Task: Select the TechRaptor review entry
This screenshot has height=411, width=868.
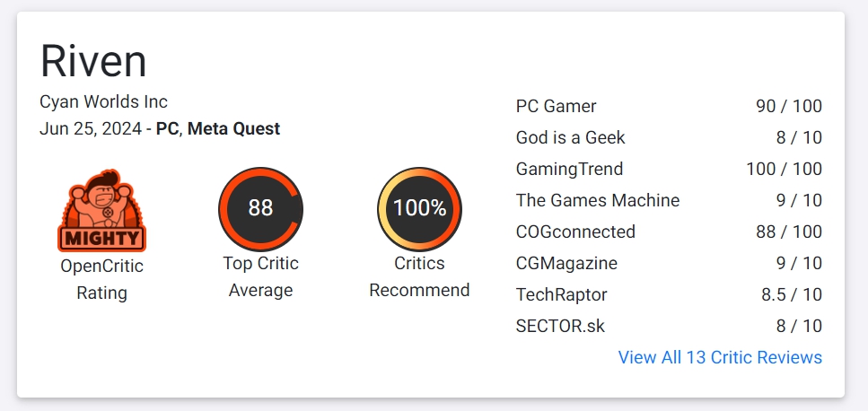Action: [x=562, y=294]
